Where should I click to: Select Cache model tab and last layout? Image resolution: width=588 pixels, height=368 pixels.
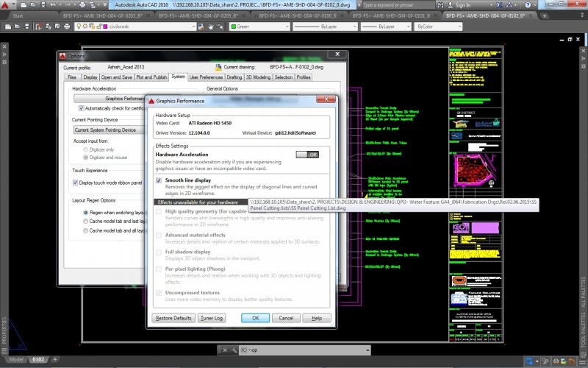coord(86,222)
